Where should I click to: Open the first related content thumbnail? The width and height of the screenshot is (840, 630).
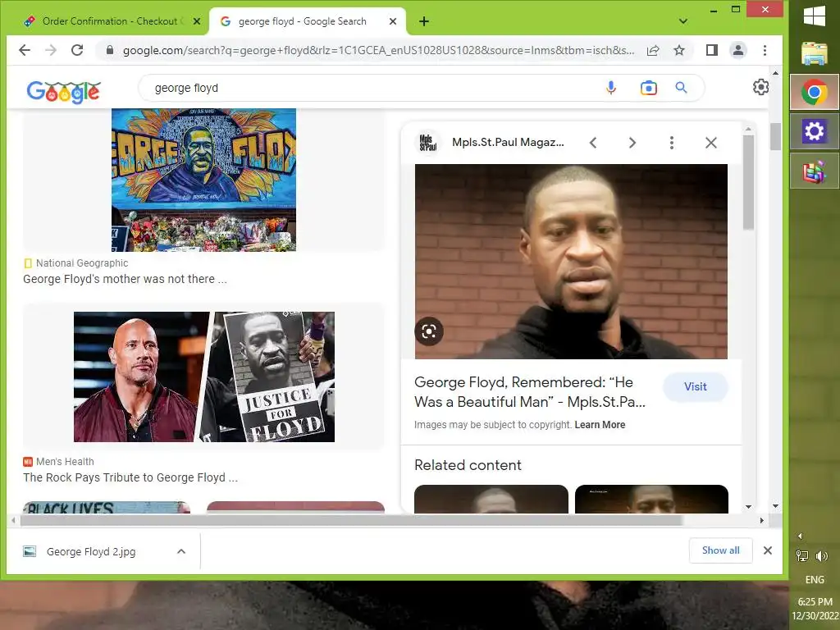pos(491,500)
